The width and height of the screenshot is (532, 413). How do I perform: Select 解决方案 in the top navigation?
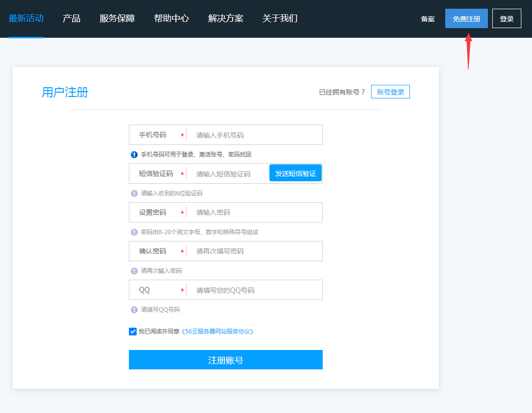pos(226,19)
